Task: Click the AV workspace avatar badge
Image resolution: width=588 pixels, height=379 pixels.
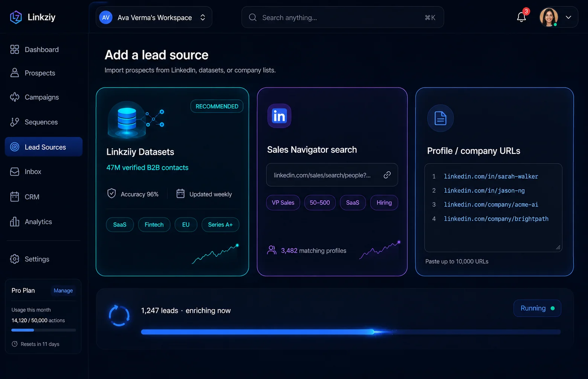Action: tap(106, 17)
